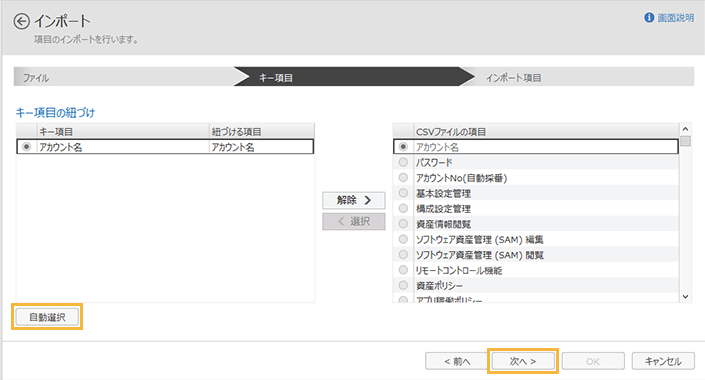Choose the パスワード radio button
This screenshot has height=380, width=705.
403,162
